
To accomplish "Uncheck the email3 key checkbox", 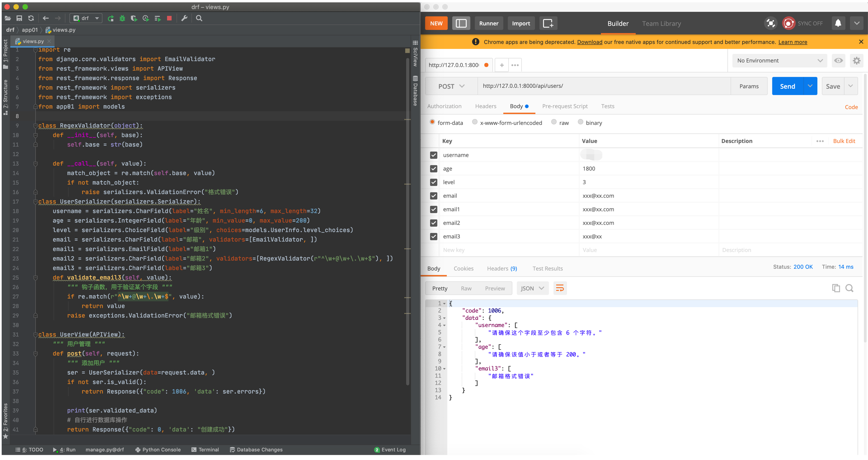I will point(433,236).
